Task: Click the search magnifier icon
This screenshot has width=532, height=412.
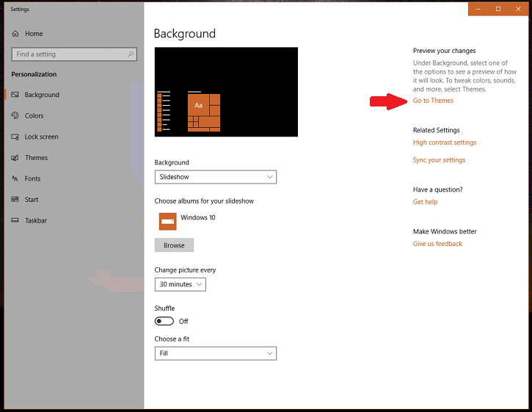Action: 131,54
